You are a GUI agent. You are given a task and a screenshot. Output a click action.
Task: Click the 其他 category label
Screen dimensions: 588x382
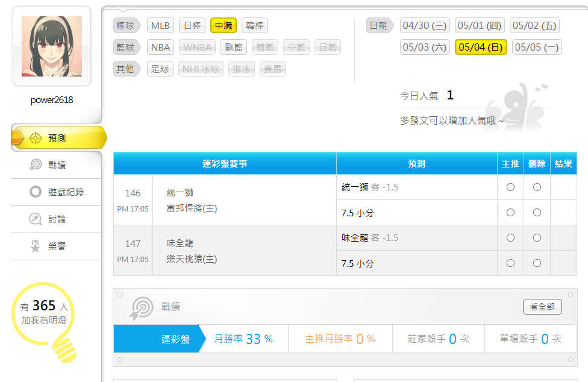[x=127, y=69]
